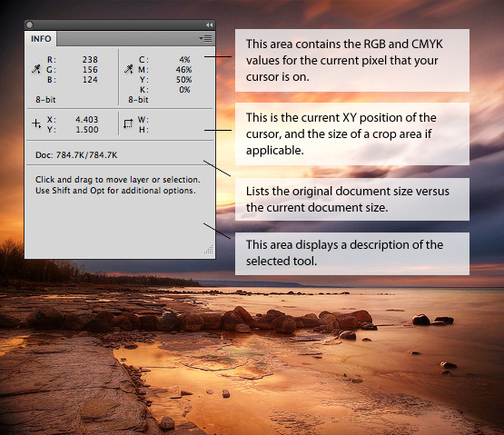Click the cyan C value 4%
504x435 pixels.
point(184,60)
